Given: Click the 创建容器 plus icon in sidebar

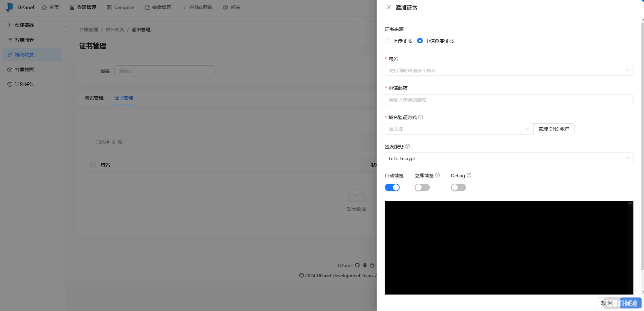Looking at the screenshot, I should click(9, 25).
